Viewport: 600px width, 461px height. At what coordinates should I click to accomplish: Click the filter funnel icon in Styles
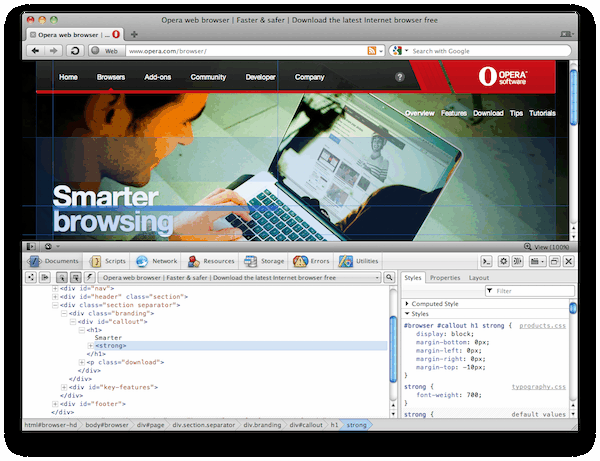(x=490, y=291)
